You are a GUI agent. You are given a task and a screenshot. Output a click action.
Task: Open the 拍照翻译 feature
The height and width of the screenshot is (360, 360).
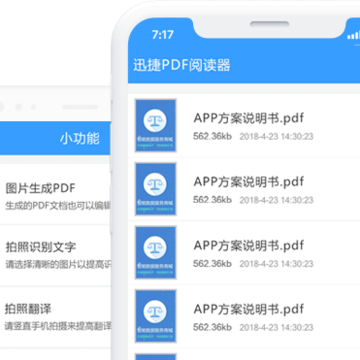pyautogui.click(x=28, y=309)
